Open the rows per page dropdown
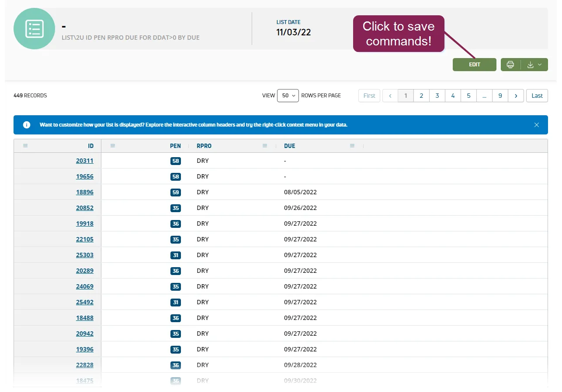The height and width of the screenshot is (392, 562). pyautogui.click(x=288, y=96)
